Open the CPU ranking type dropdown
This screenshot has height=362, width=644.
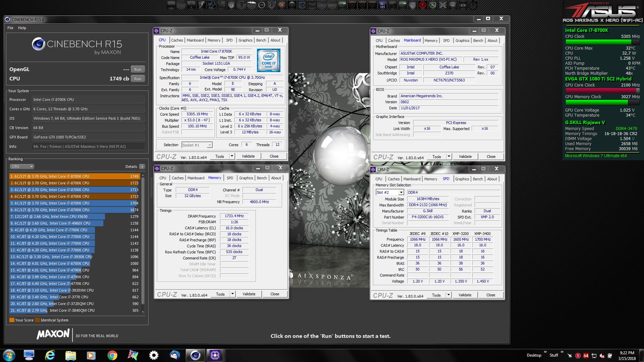[x=22, y=167]
